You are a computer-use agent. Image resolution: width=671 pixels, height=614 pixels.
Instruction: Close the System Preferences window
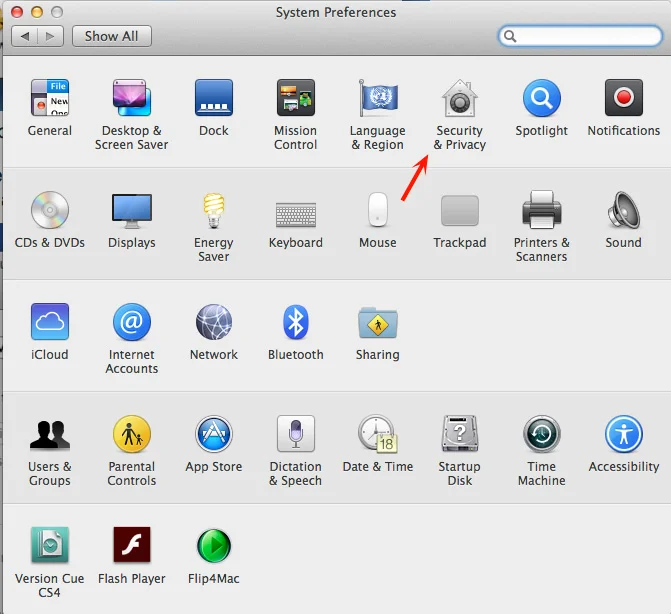[17, 12]
